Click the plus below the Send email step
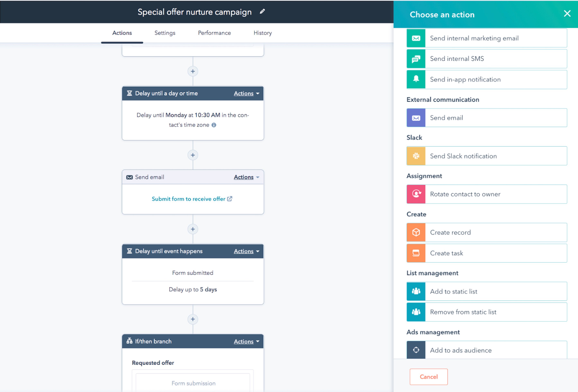 coord(192,229)
